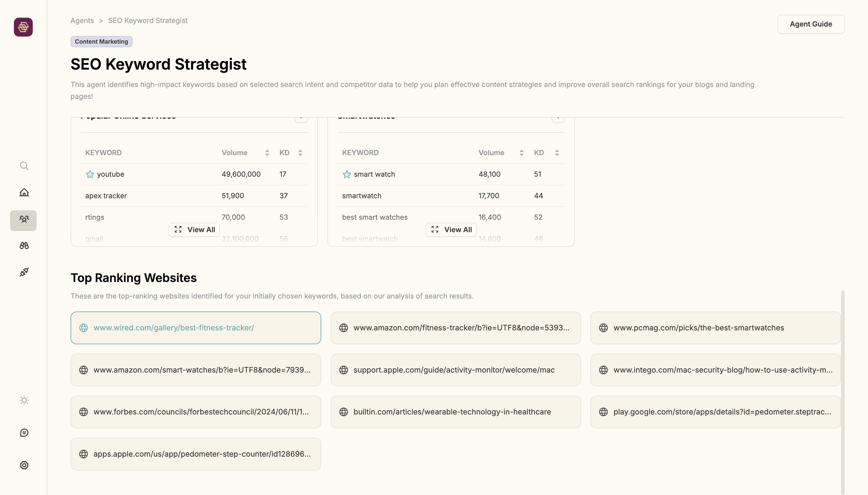This screenshot has width=868, height=495.
Task: Click View All in smartwatches table
Action: tap(451, 230)
